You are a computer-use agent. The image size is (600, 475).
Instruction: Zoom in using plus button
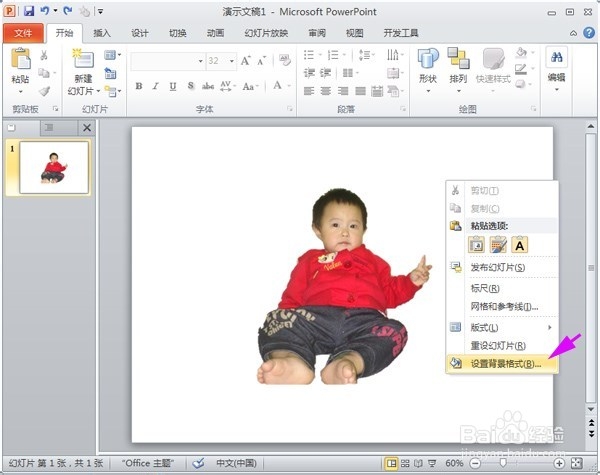tap(559, 464)
